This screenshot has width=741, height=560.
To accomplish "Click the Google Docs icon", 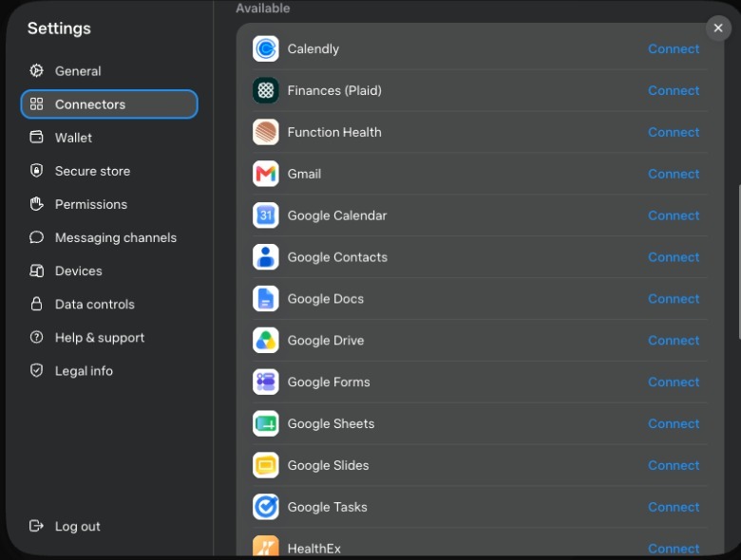I will (266, 298).
